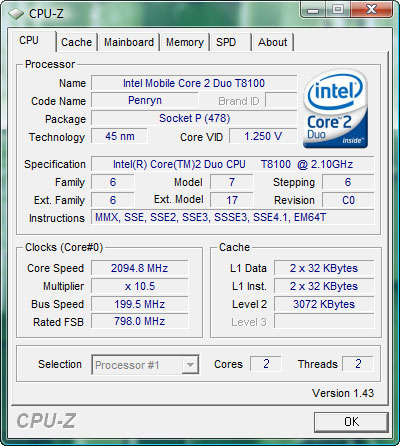
Task: Minimize the CPU-Z window
Action: (313, 10)
